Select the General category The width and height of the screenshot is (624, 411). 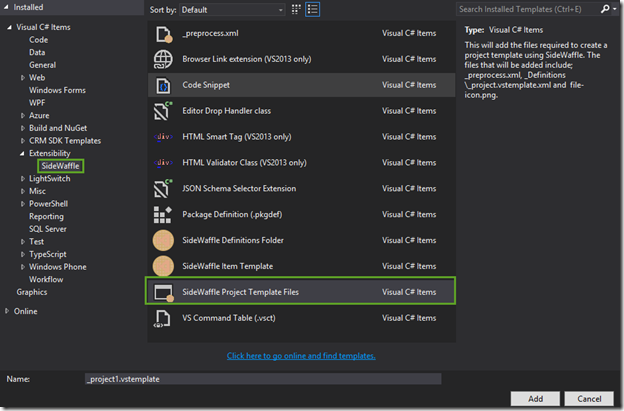(x=42, y=65)
